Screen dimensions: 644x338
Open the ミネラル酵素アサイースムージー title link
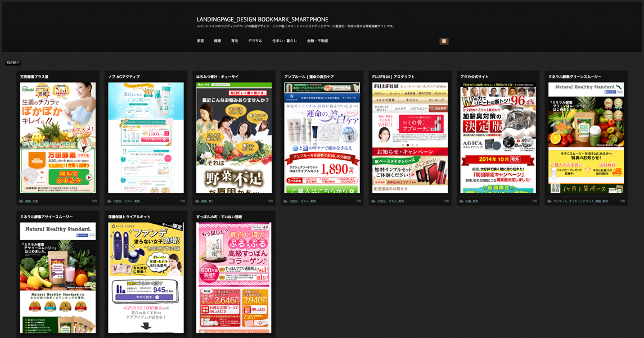coord(47,217)
